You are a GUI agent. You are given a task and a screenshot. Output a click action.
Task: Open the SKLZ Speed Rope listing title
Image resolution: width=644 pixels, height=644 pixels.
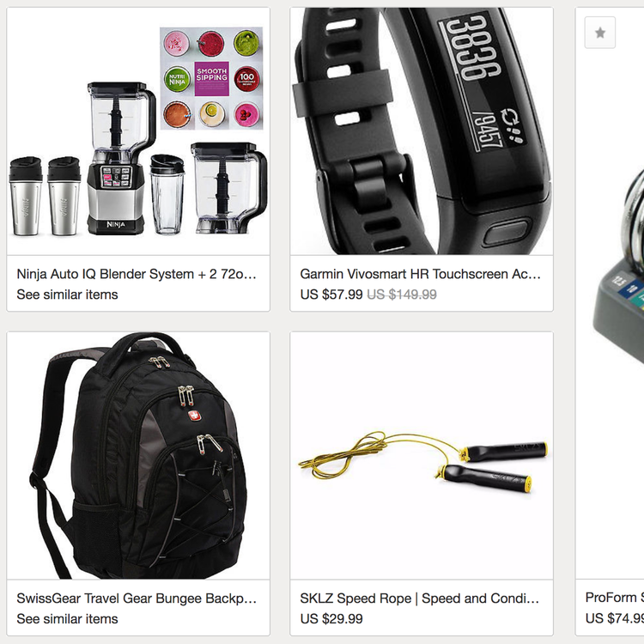pos(419,598)
